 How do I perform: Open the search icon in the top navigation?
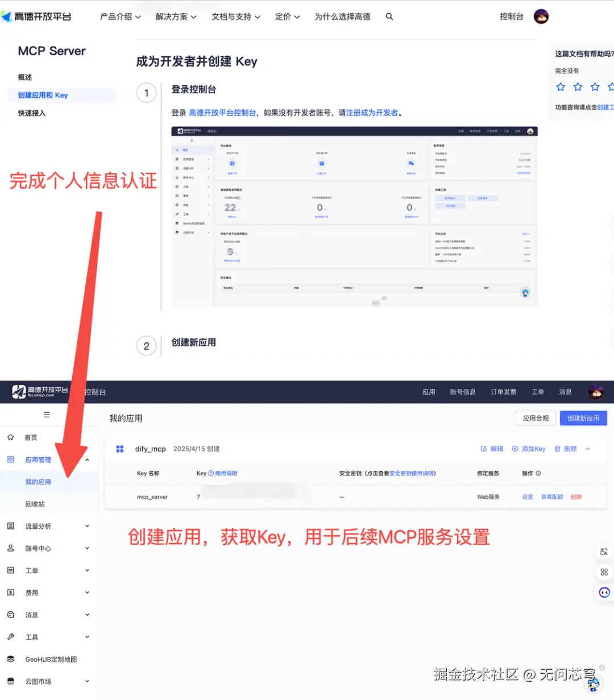pyautogui.click(x=389, y=16)
